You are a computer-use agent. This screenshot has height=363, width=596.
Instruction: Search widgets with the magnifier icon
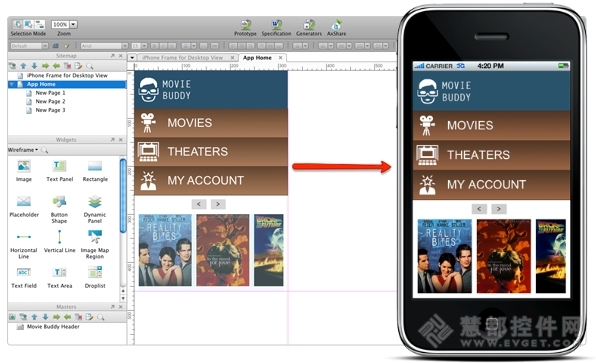point(44,150)
